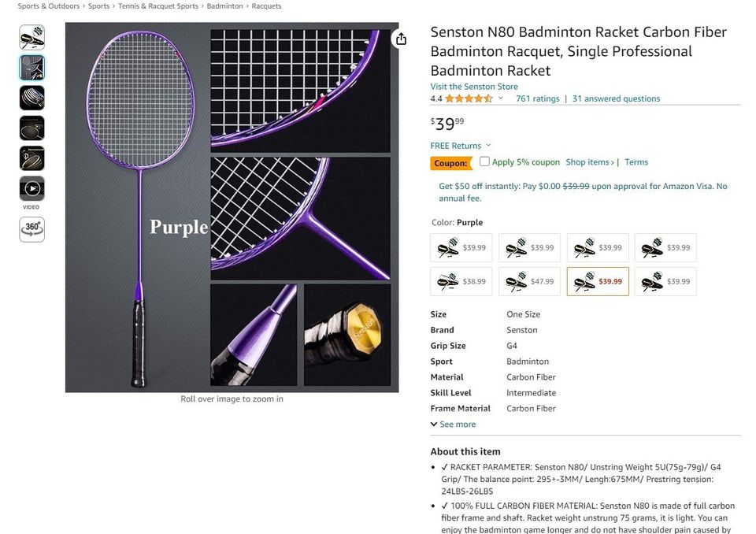Click the Shop items link
Viewport: 756px width, 534px height.
[587, 161]
